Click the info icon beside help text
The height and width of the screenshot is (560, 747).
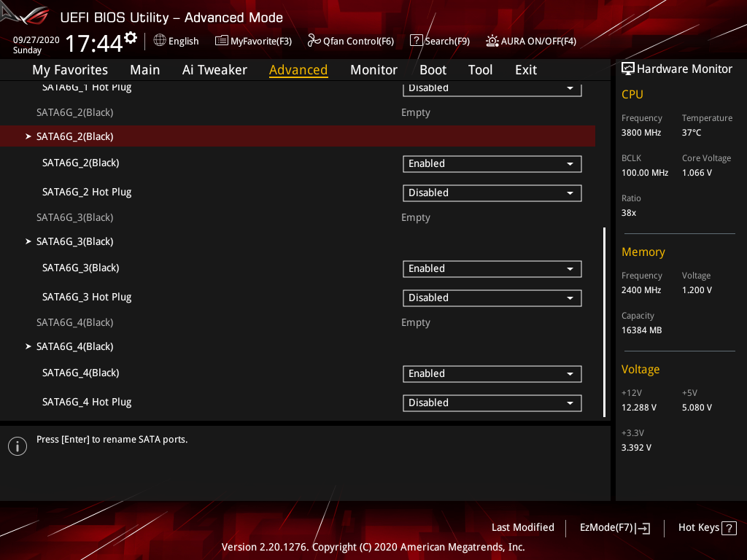18,446
